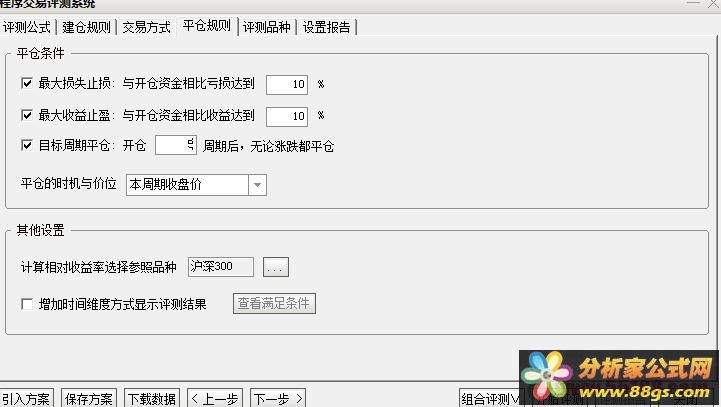The image size is (721, 407).
Task: Open the 评测公式 tab
Action: (x=27, y=27)
